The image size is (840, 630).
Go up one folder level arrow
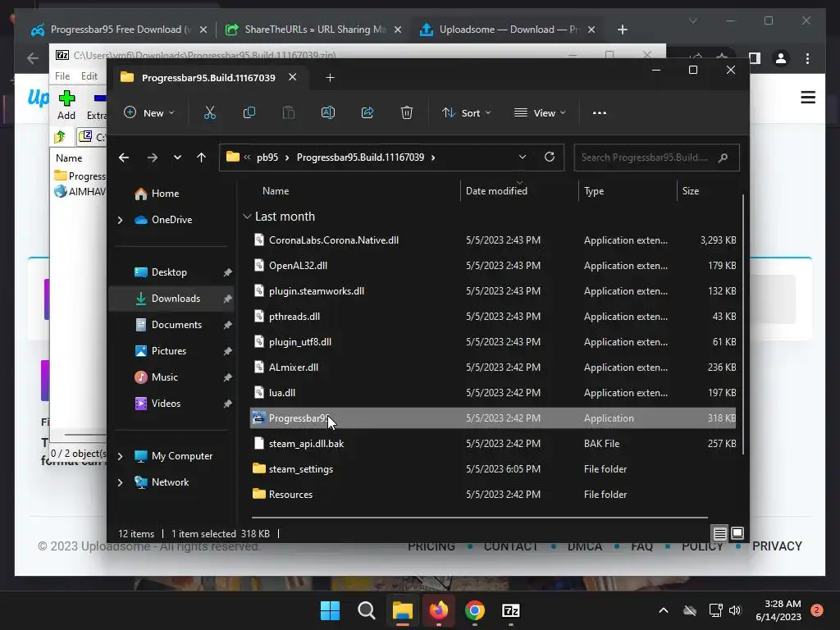coord(202,157)
